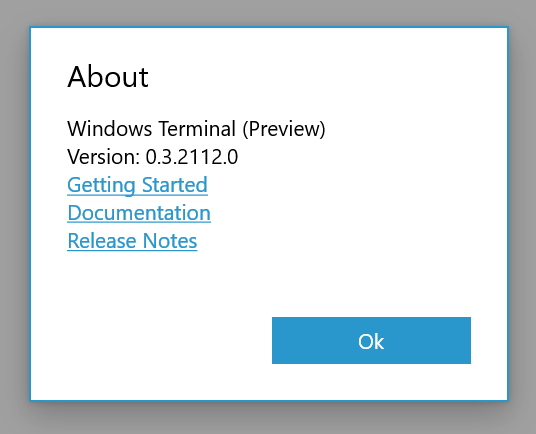Open the Documentation link

tap(139, 213)
